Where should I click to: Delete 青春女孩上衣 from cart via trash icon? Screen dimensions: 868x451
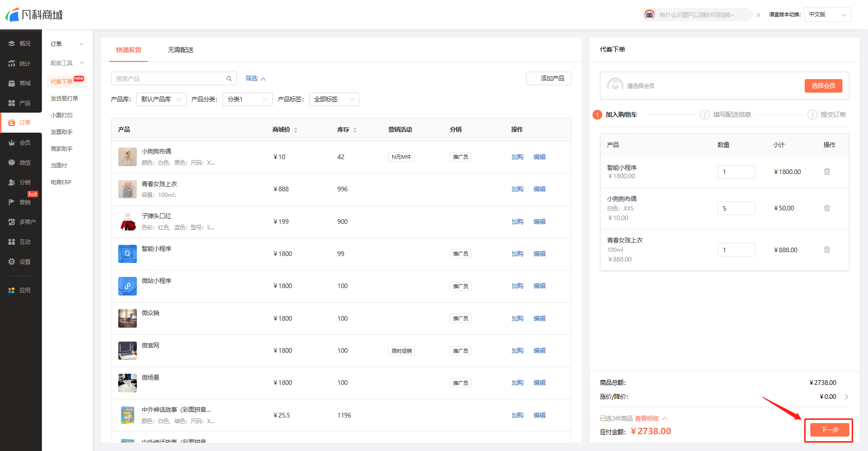tap(827, 249)
